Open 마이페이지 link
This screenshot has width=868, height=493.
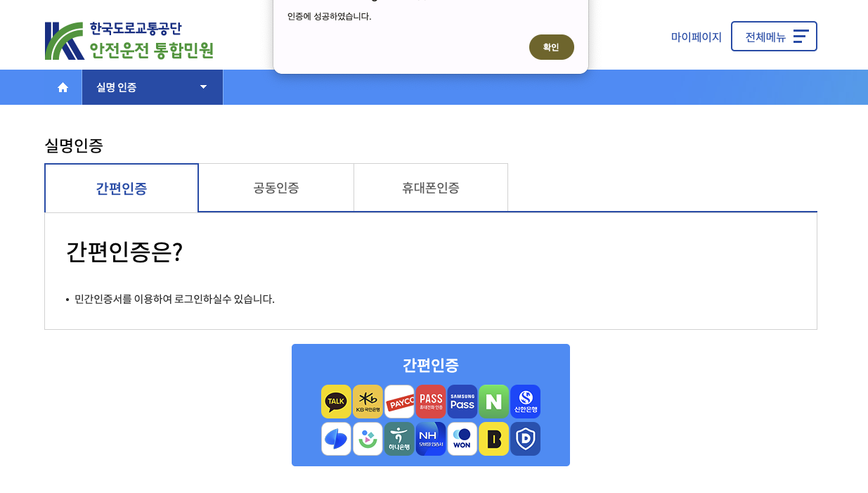pyautogui.click(x=697, y=37)
